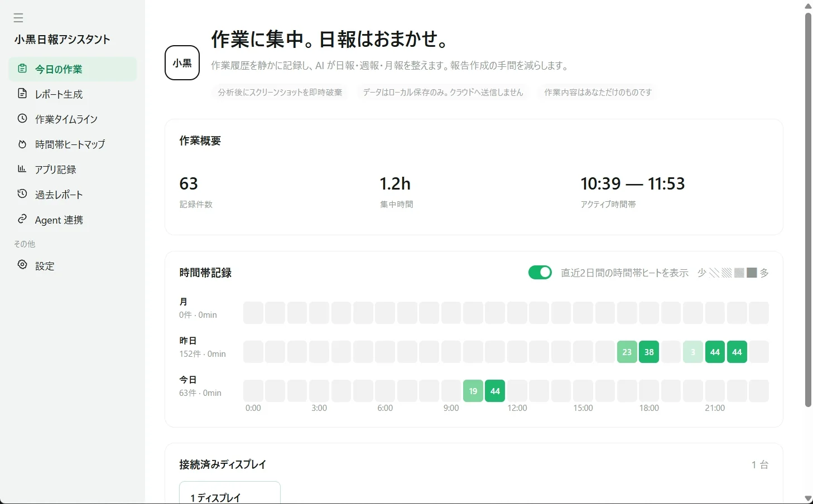Click the 63 記録件数 value
The width and height of the screenshot is (813, 504).
pyautogui.click(x=189, y=183)
